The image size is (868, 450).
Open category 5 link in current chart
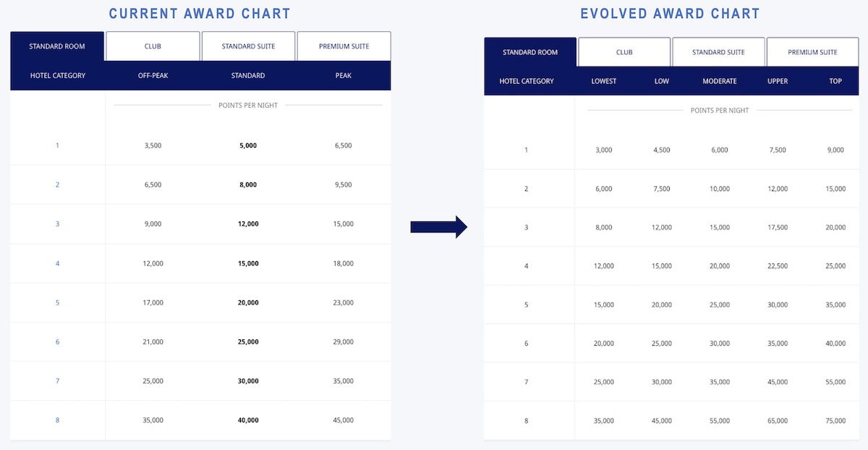click(x=58, y=302)
